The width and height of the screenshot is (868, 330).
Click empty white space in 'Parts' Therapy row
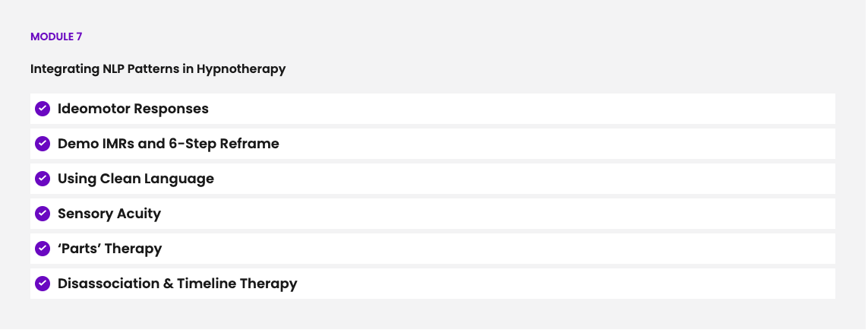click(x=498, y=249)
